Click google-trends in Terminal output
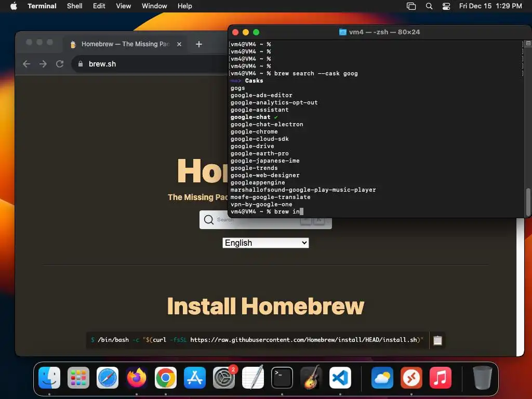Viewport: 532px width, 399px height. pyautogui.click(x=254, y=168)
